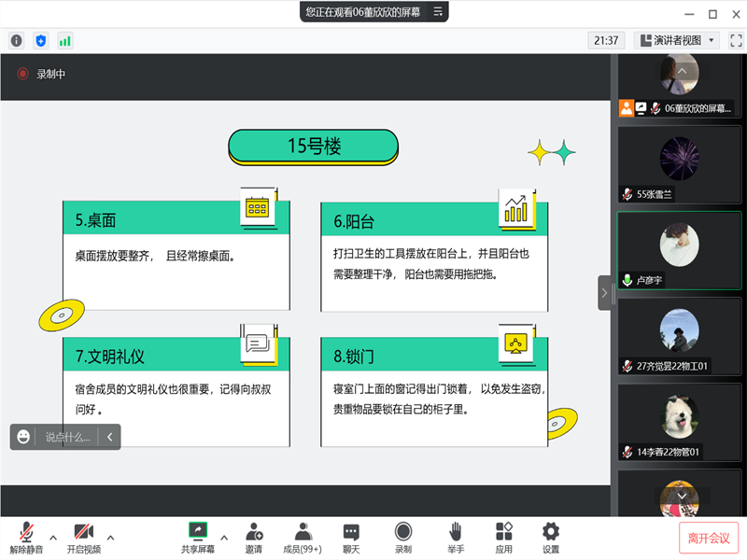The image size is (747, 560).
Task: Click the chat message input field
Action: pos(68,437)
